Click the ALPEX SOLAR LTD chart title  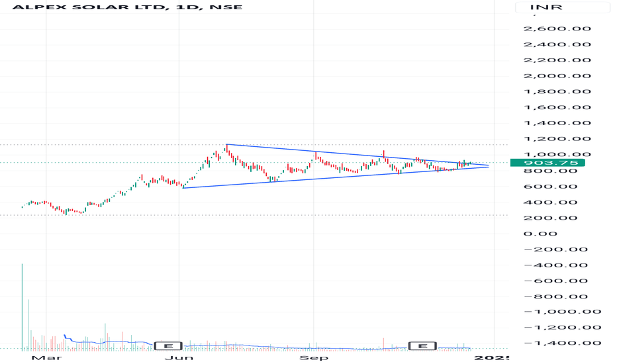[127, 7]
